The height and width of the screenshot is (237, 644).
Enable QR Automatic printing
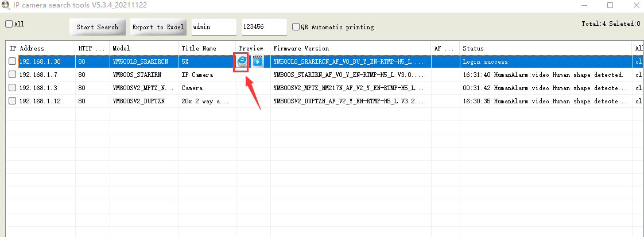click(x=296, y=27)
